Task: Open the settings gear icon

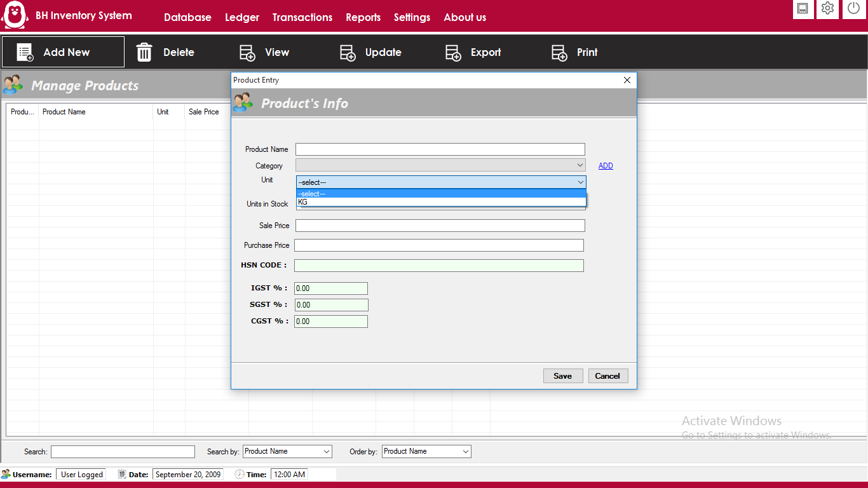Action: [x=827, y=10]
